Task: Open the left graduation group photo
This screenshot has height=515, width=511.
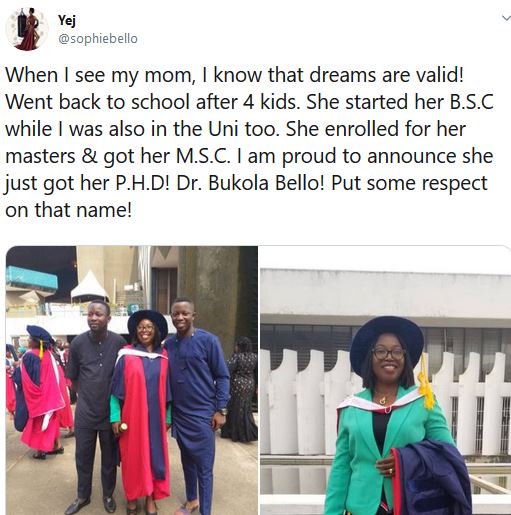Action: pos(132,380)
